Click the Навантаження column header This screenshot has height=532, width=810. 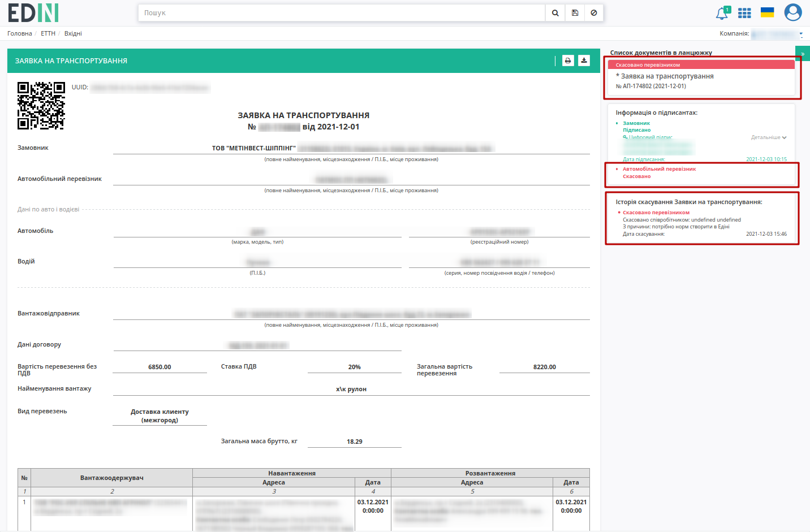292,473
